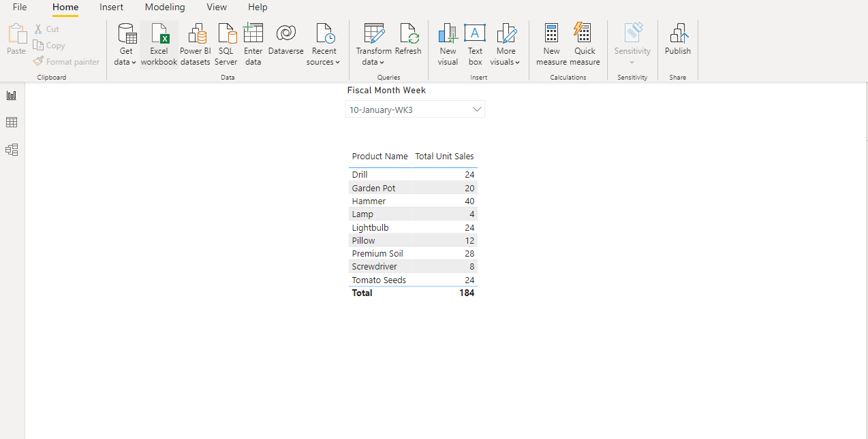Click the Cut command
Viewport: 868px width, 439px height.
pos(47,29)
